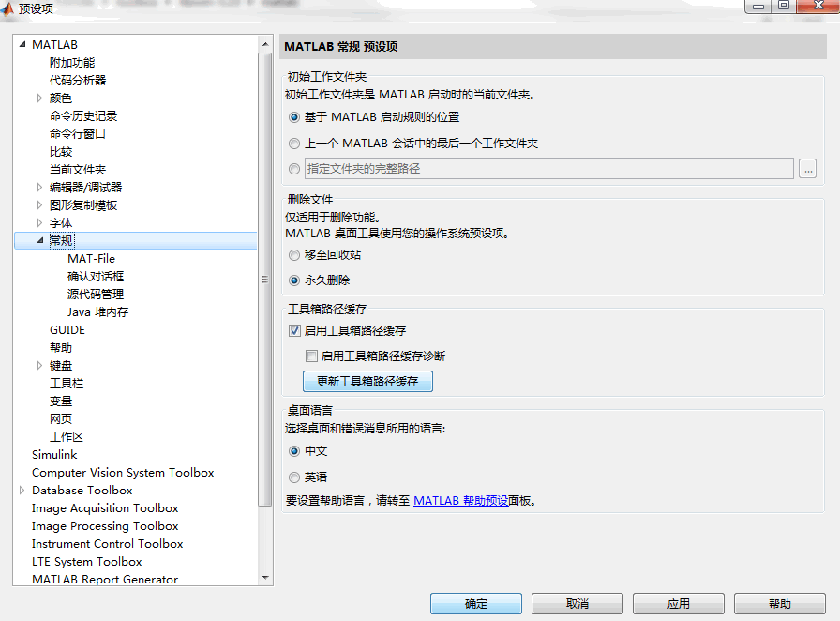The height and width of the screenshot is (621, 840).
Task: Select 基于 MATLAB 启动规则的位置 radio button
Action: (294, 117)
